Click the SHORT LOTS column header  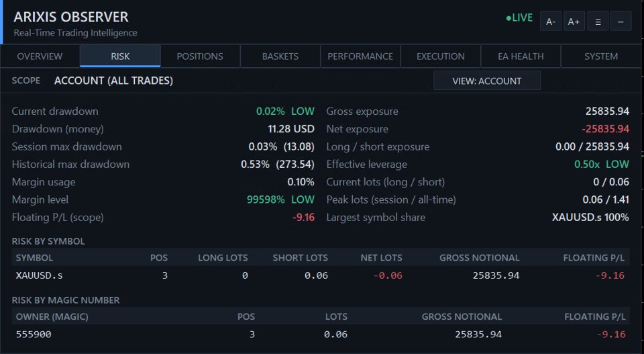[x=301, y=258]
